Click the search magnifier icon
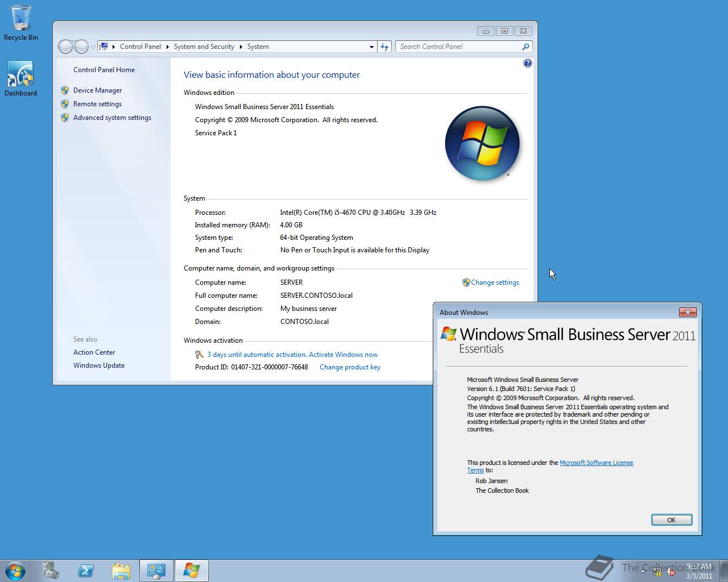Viewport: 728px width, 582px height. click(x=526, y=47)
